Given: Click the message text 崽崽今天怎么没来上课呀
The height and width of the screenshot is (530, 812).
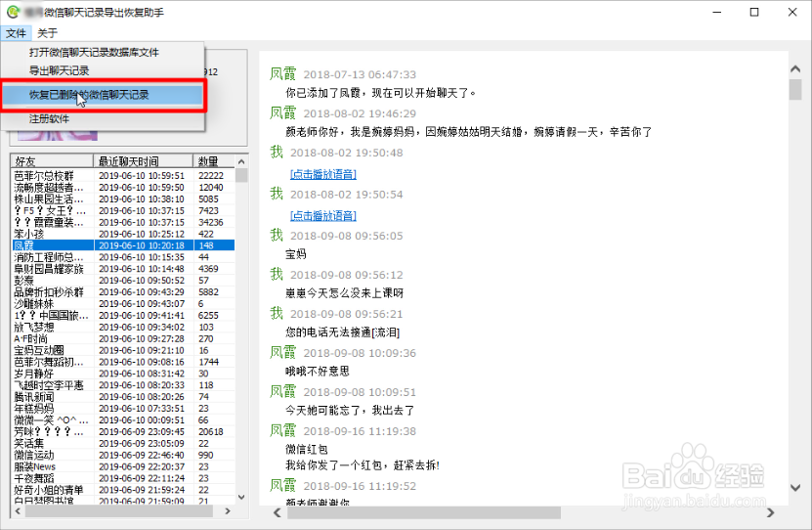Looking at the screenshot, I should coord(344,293).
